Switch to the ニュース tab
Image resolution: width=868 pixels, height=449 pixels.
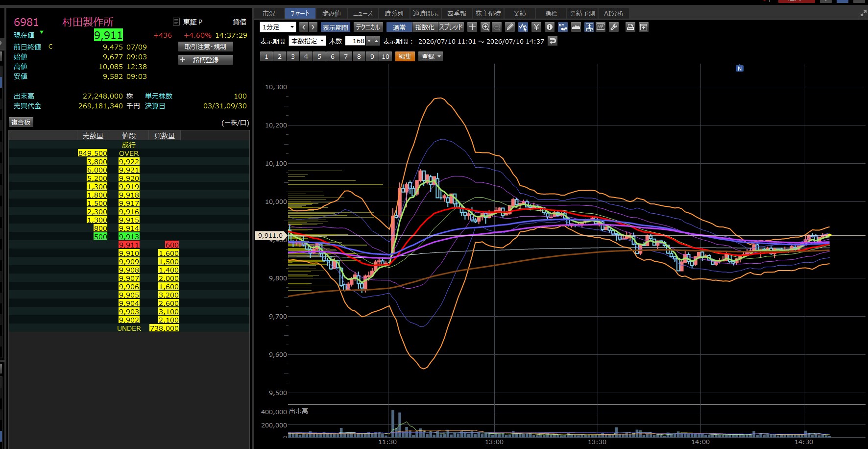pos(363,13)
